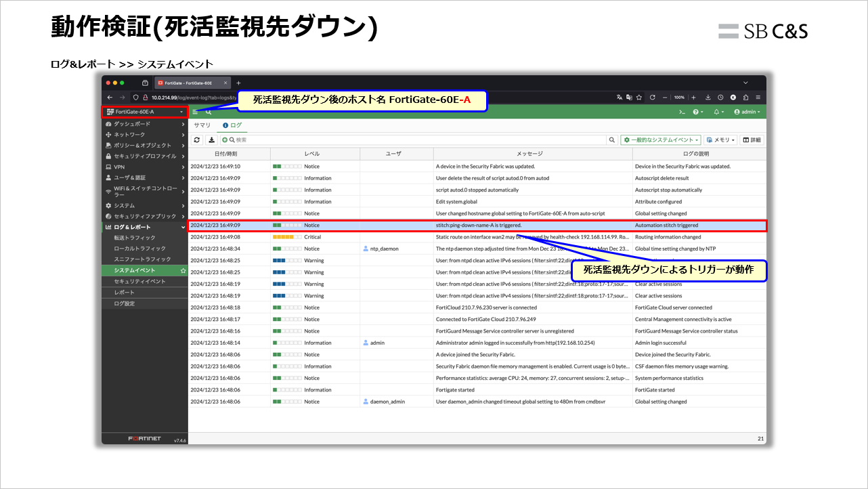Toggle the sidebar hamburger menu icon
The image size is (868, 489).
(196, 112)
